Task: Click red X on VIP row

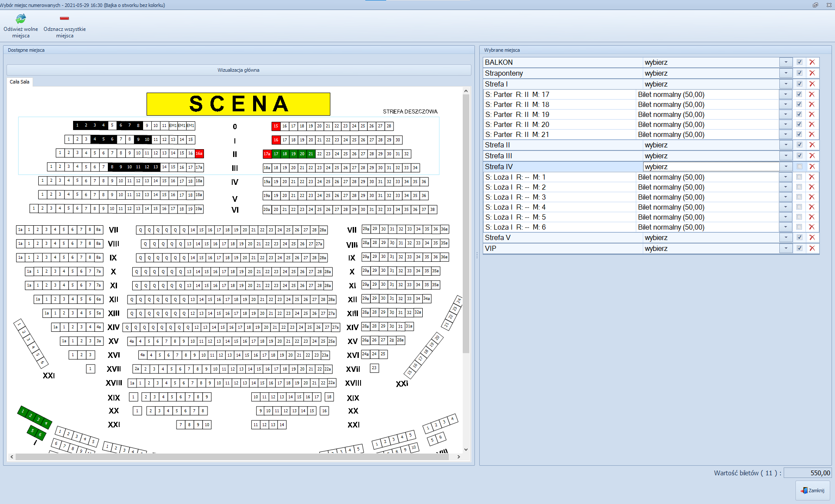Action: (x=812, y=248)
